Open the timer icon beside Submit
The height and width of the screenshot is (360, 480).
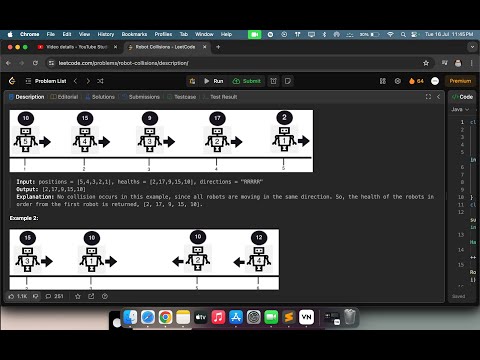click(x=273, y=81)
